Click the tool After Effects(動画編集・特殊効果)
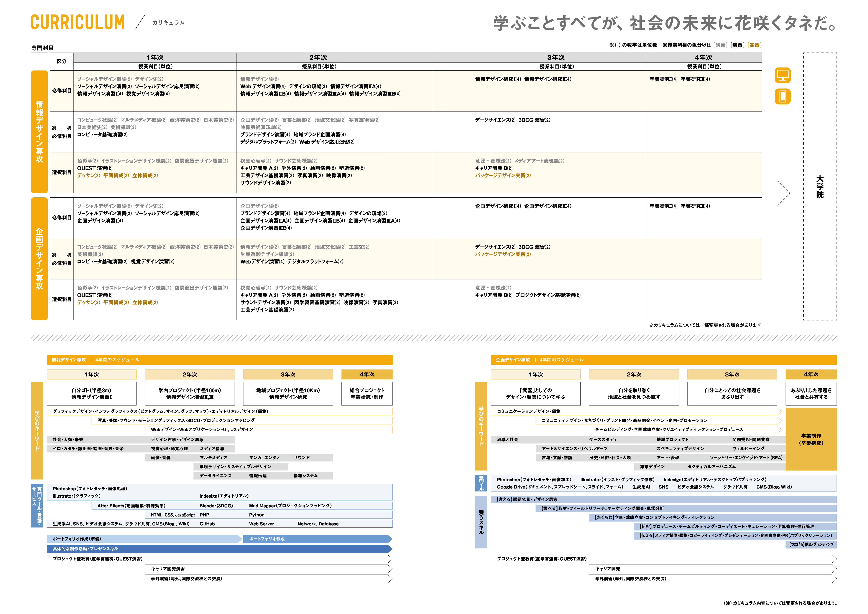Image resolution: width=868 pixels, height=614 pixels. point(131,506)
